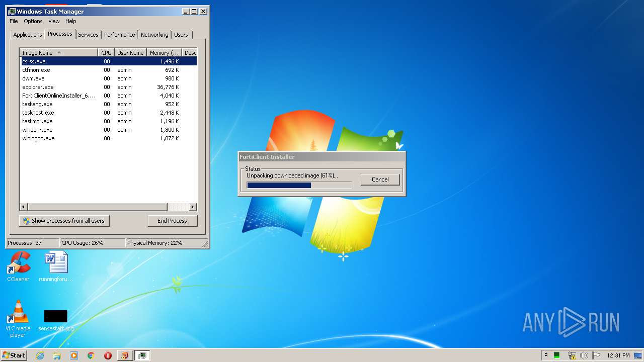644x362 pixels.
Task: Select the csrss.exe process row
Action: pos(108,61)
